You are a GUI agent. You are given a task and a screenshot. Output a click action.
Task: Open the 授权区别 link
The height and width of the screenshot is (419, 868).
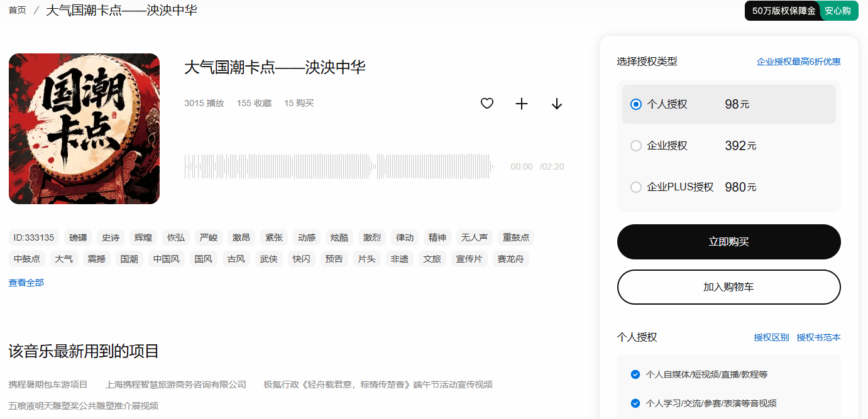coord(771,337)
